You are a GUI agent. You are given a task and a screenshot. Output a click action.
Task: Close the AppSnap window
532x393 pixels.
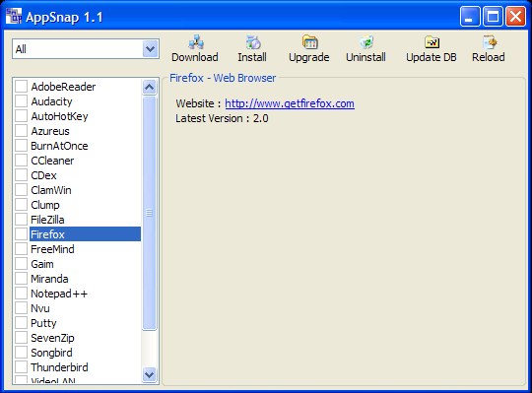[x=515, y=16]
